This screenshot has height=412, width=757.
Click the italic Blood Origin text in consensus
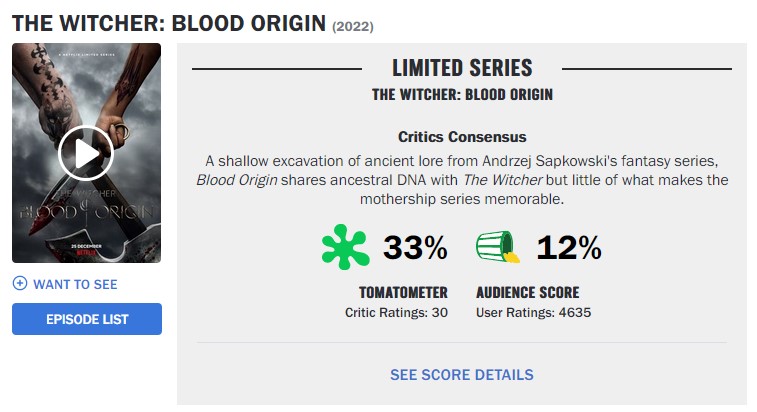click(237, 180)
